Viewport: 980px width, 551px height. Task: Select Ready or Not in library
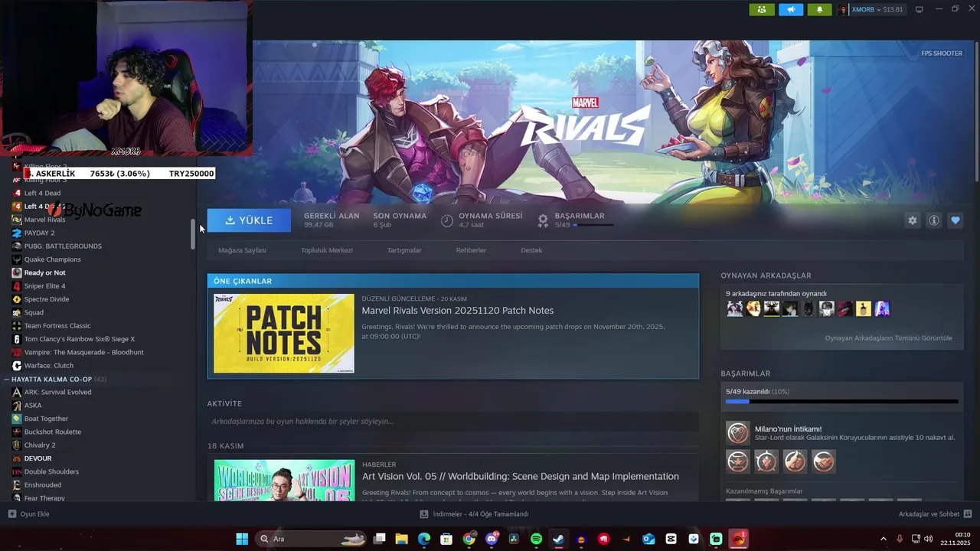44,273
